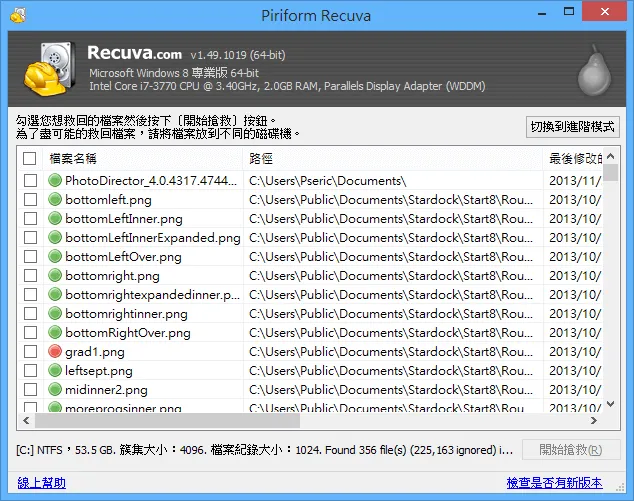
Task: Click the Recuva hard drive helmet logo
Action: [50, 69]
